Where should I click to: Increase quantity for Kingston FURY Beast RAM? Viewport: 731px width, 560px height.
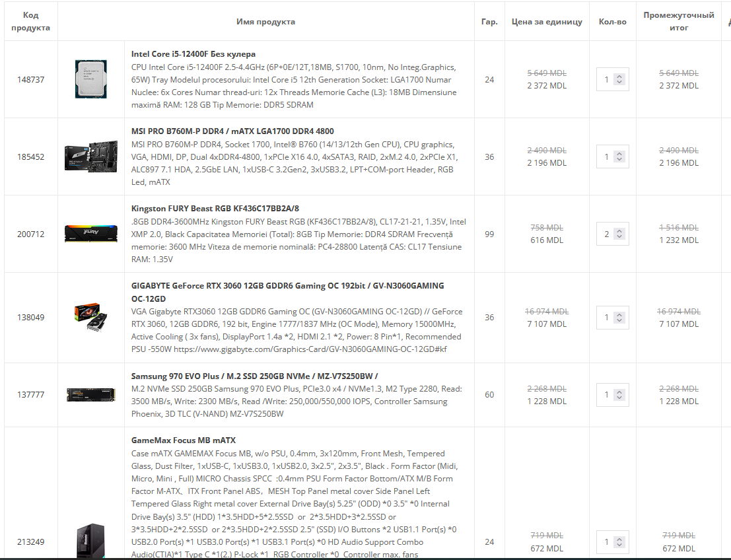pos(619,231)
